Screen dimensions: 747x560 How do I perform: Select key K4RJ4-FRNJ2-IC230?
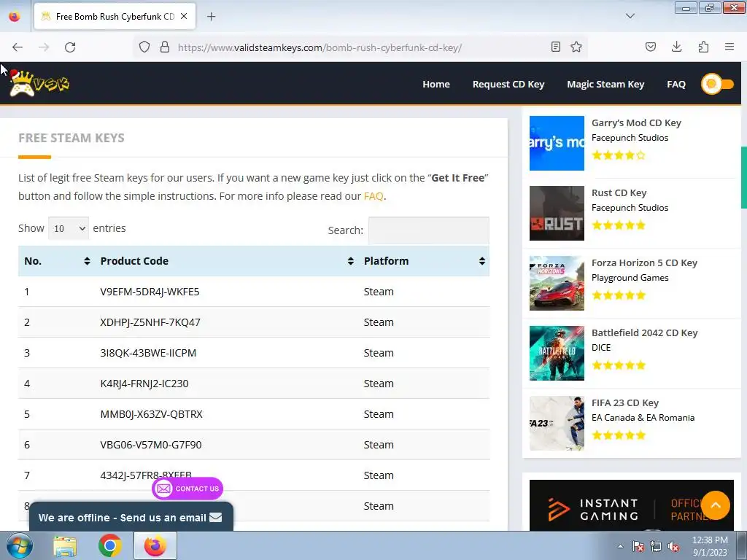pos(144,384)
